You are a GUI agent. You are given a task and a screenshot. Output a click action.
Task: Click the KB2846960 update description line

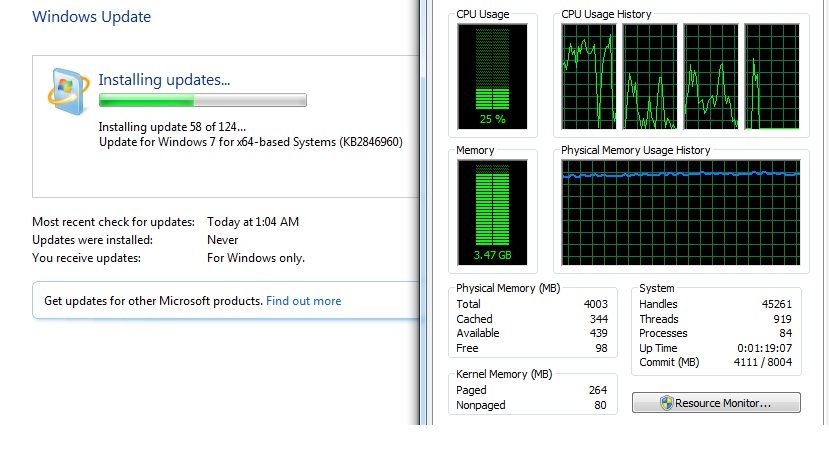(251, 142)
